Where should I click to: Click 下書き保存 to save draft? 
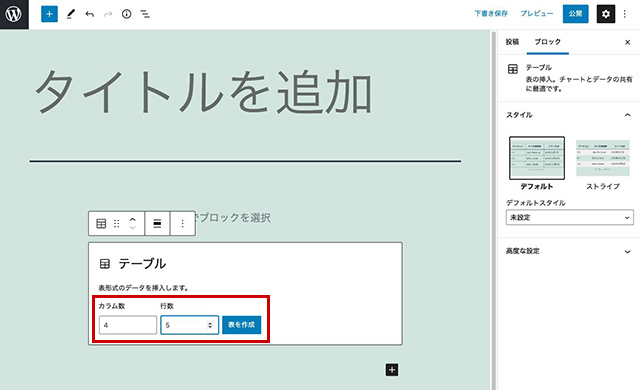point(491,13)
